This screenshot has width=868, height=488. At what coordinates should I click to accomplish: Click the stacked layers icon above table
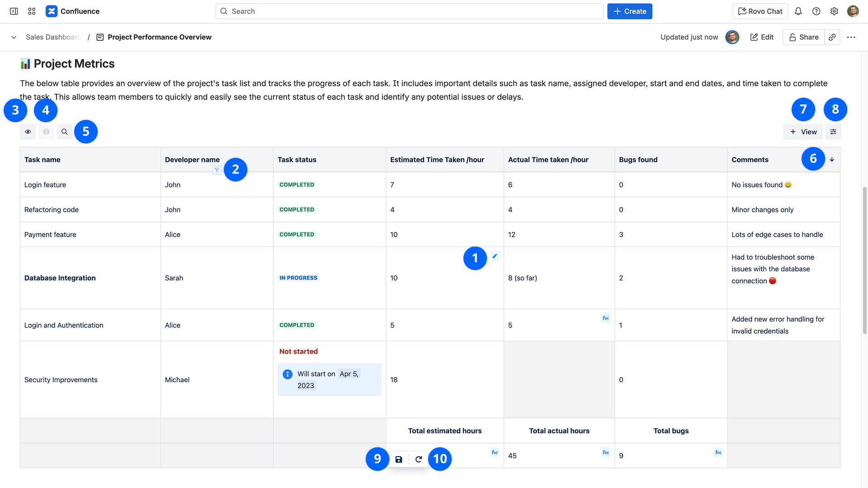tap(46, 132)
